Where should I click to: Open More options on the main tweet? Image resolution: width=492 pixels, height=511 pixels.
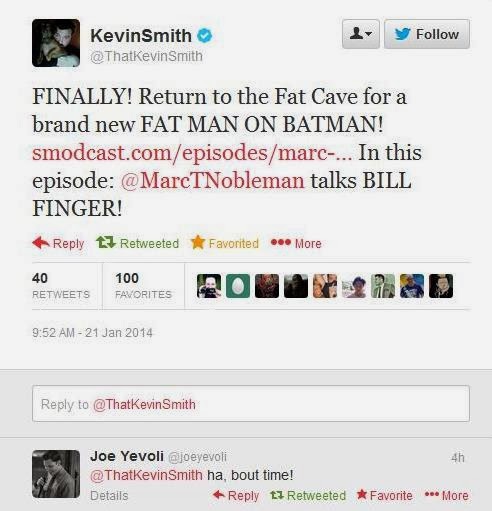click(x=296, y=243)
